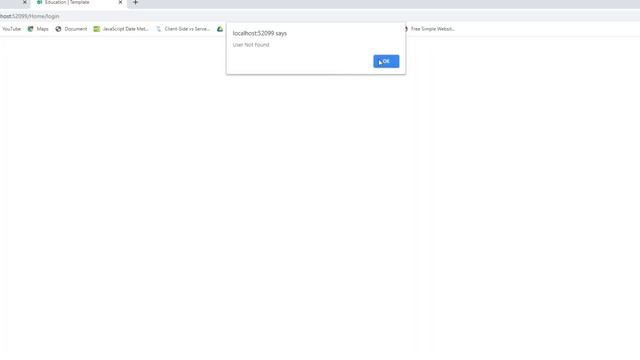Close the partially hidden first tab
Image resolution: width=640 pixels, height=360 pixels.
click(24, 2)
